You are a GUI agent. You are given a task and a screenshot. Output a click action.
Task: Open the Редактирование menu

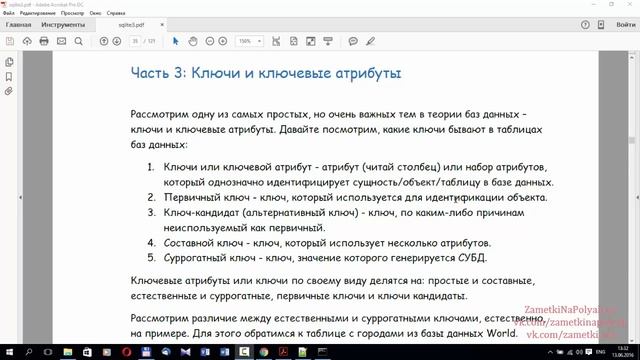38,13
